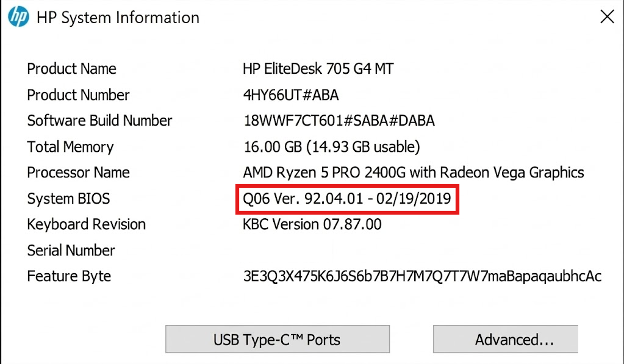Select the product name HP EliteDesk 705 G4 MT
The height and width of the screenshot is (364, 624).
(x=319, y=69)
